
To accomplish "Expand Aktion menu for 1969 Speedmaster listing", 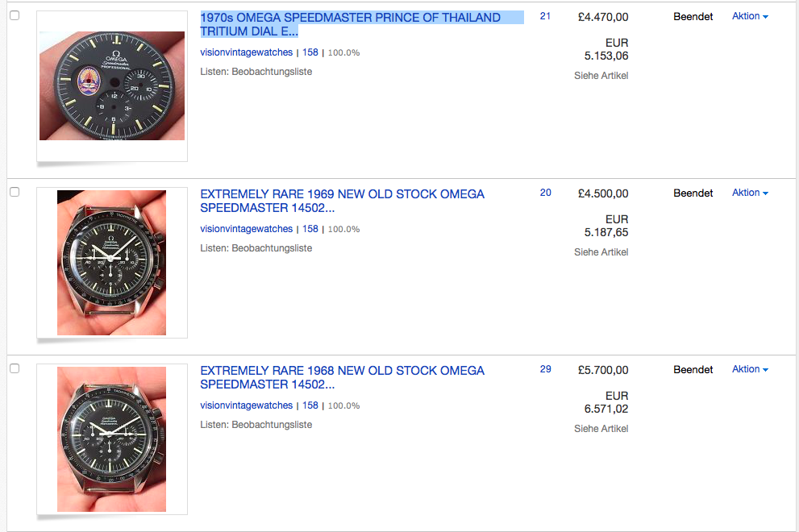I will click(750, 193).
